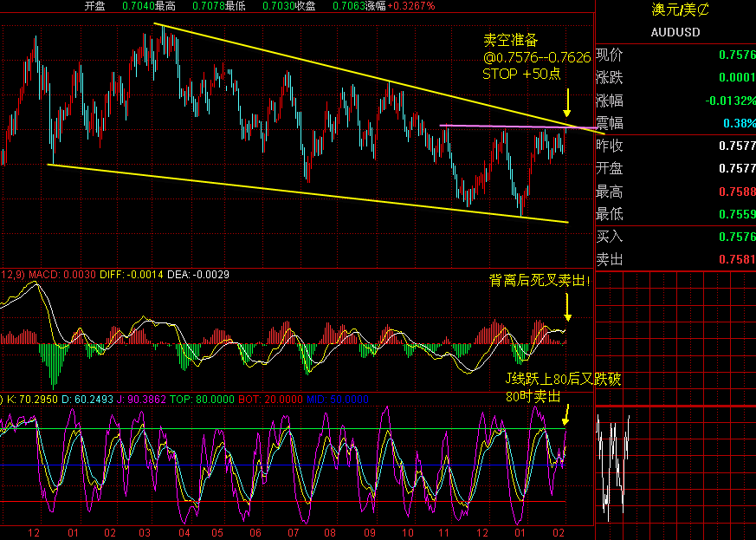The height and width of the screenshot is (540, 756).
Task: Click the 05 month axis label
Action: (217, 533)
